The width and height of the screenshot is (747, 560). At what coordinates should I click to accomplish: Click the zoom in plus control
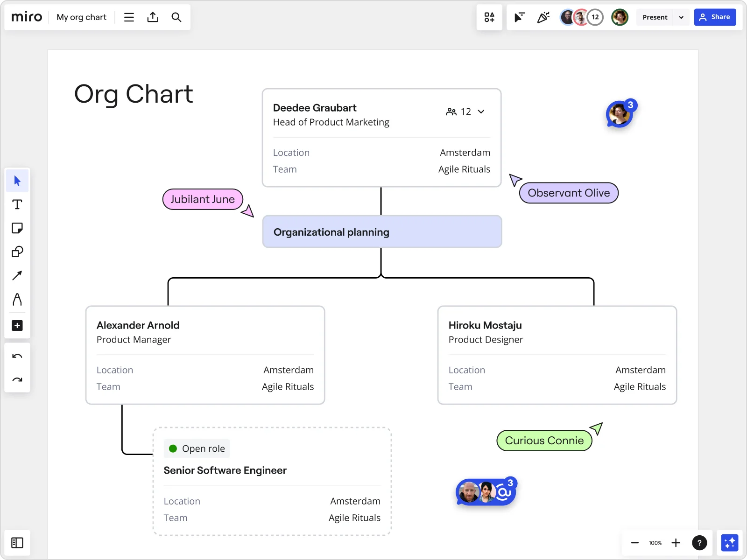coord(676,543)
